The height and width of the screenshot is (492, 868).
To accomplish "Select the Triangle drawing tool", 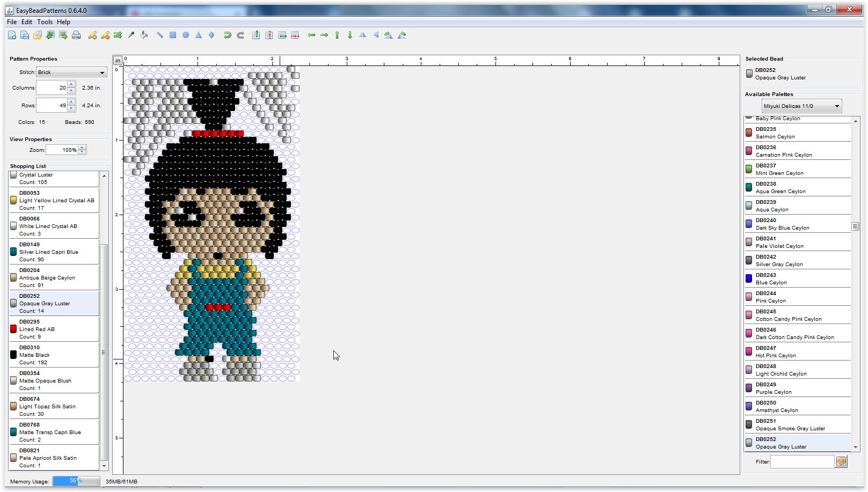I will pyautogui.click(x=198, y=35).
